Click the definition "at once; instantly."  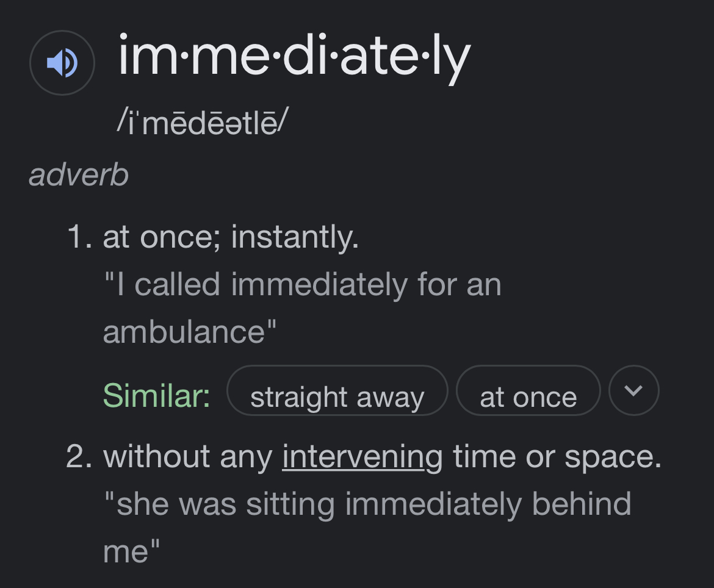coord(231,237)
